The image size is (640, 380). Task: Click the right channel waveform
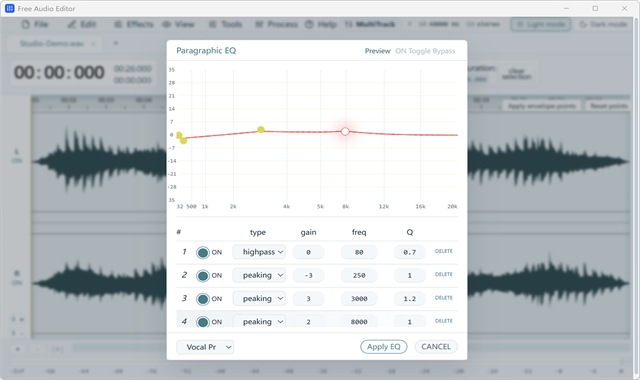click(99, 282)
